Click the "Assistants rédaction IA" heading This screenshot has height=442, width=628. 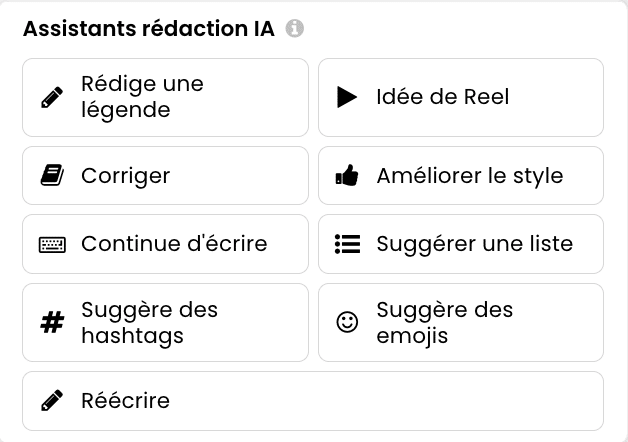tap(149, 29)
